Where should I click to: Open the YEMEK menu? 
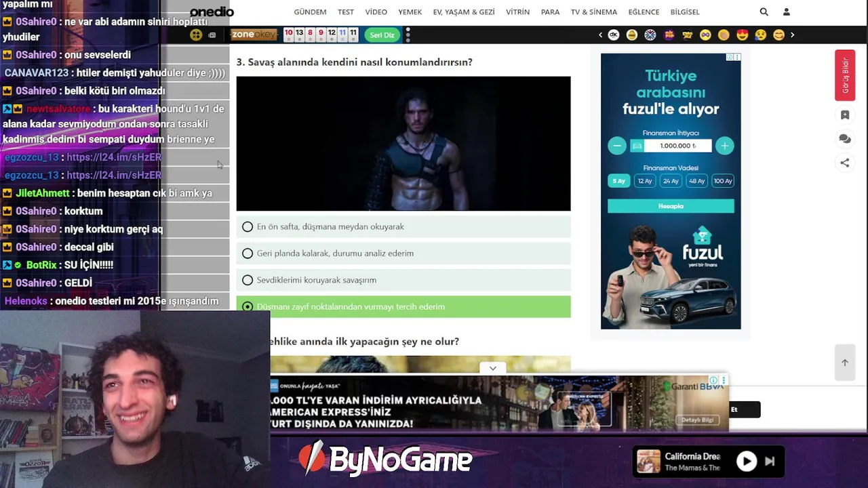coord(410,12)
